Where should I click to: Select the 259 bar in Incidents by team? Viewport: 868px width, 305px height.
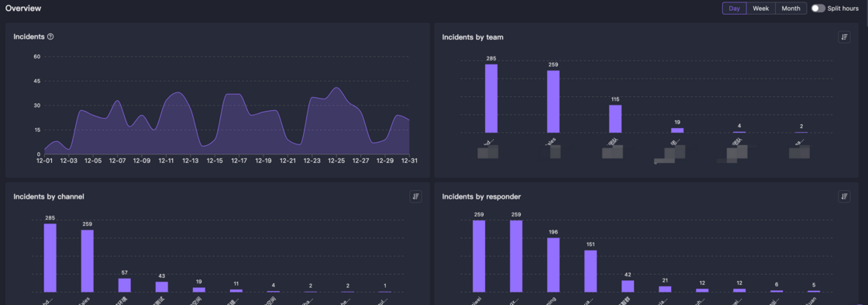[x=553, y=102]
